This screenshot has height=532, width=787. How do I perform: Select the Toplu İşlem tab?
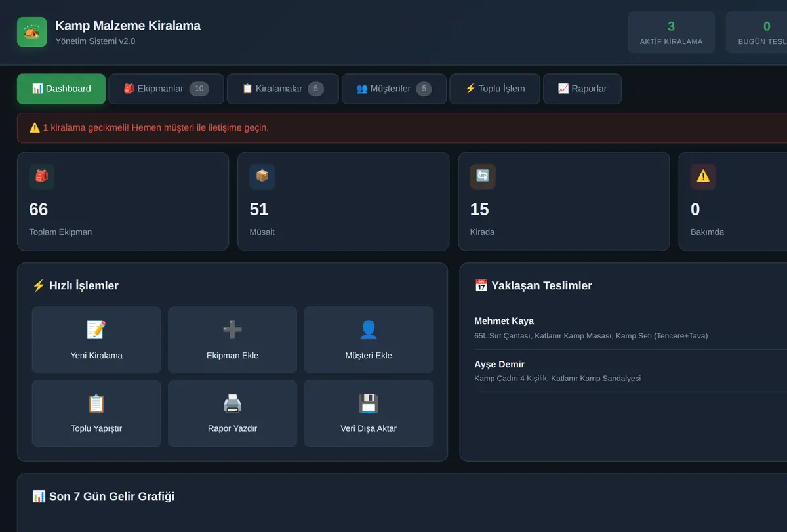point(494,89)
